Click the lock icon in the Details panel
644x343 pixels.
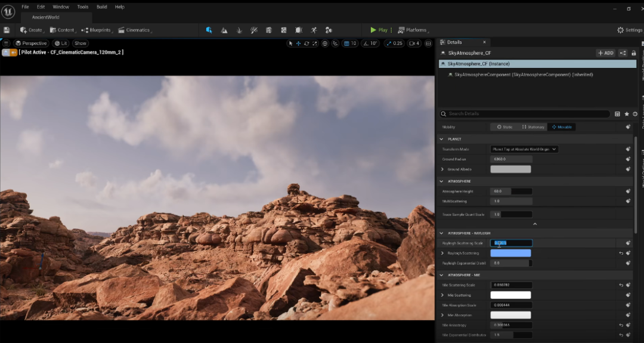click(x=634, y=53)
